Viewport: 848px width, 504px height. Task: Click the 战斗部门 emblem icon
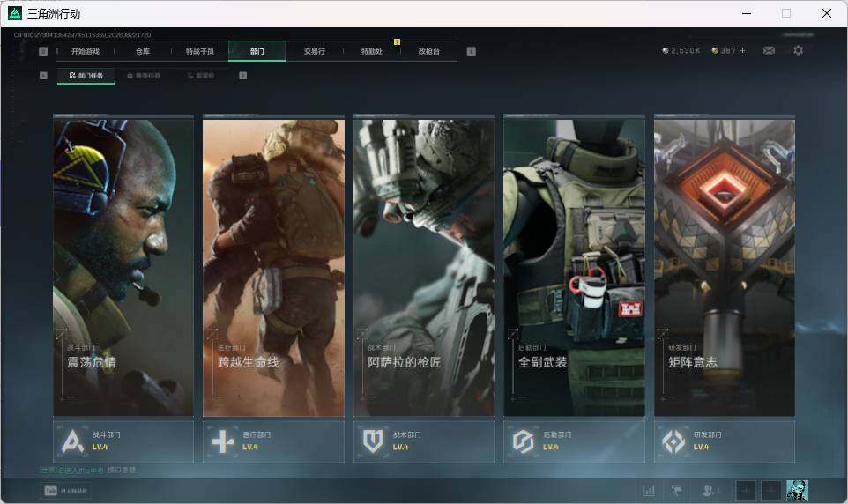(73, 441)
